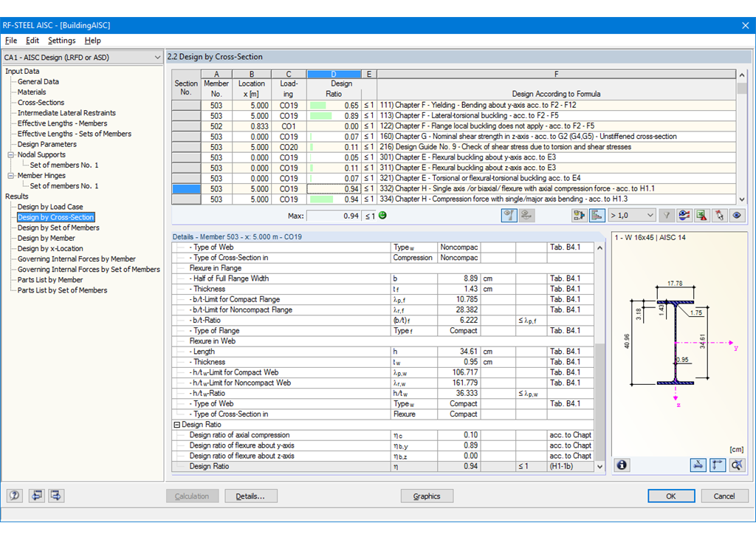The height and width of the screenshot is (540, 756).
Task: Click the help question mark icon
Action: click(15, 496)
